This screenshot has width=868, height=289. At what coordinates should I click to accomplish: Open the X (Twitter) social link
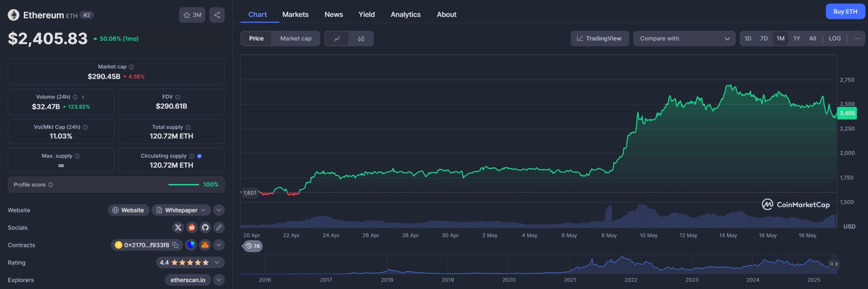point(178,228)
